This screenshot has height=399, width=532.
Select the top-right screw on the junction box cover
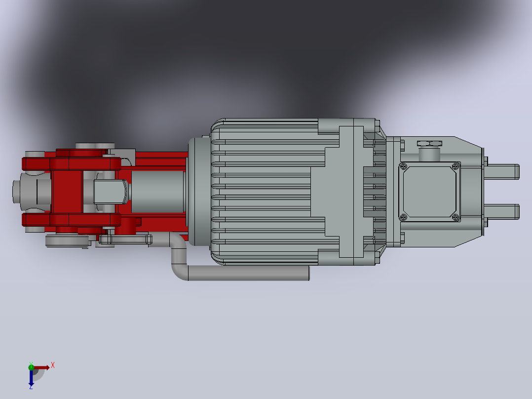pyautogui.click(x=456, y=166)
